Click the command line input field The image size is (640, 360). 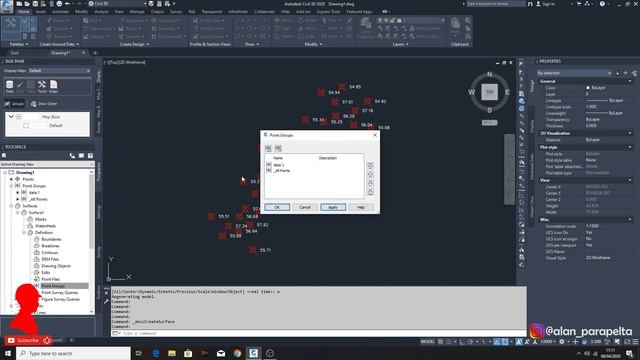click(318, 333)
